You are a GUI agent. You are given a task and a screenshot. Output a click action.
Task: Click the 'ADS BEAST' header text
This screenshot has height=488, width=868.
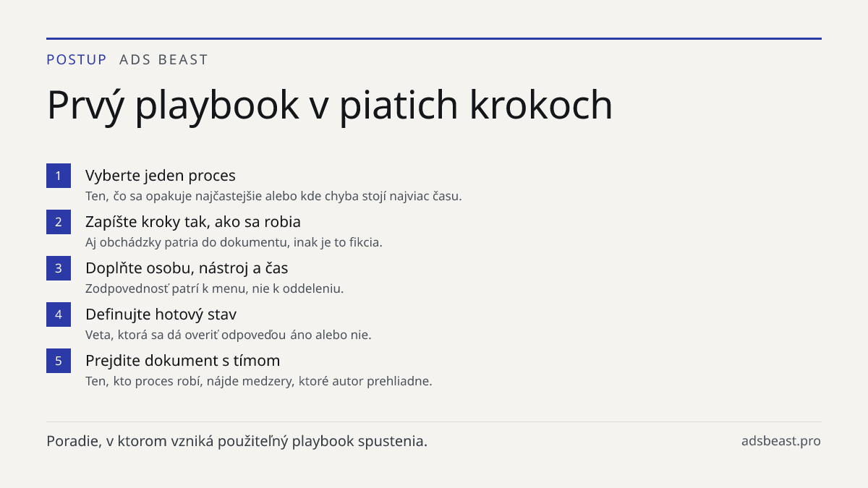163,60
